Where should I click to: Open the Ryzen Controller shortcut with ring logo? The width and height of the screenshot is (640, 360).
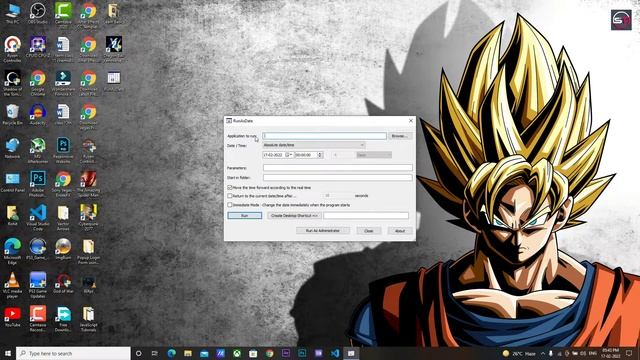(12, 49)
